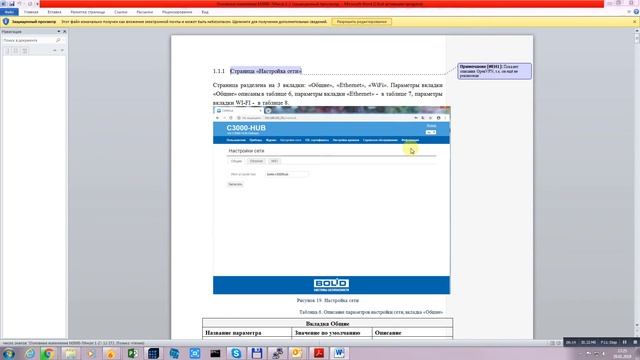
Task: Open the Рассылки ribbon tab
Action: point(144,12)
